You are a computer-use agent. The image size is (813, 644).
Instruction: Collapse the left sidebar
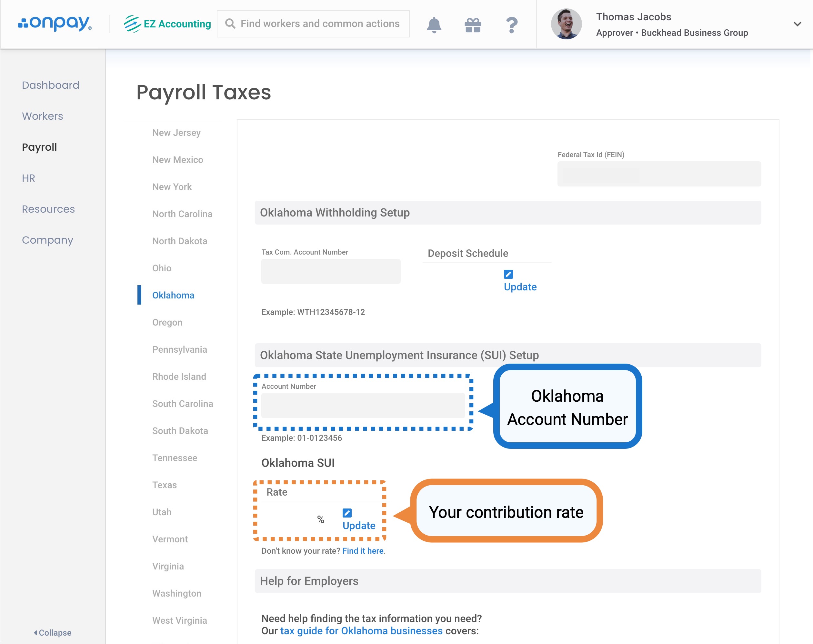(52, 632)
